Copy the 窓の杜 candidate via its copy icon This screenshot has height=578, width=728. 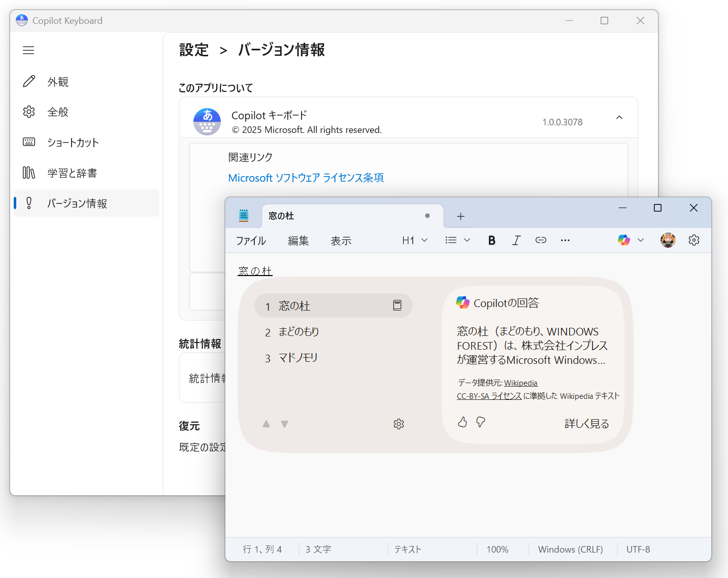pyautogui.click(x=396, y=305)
